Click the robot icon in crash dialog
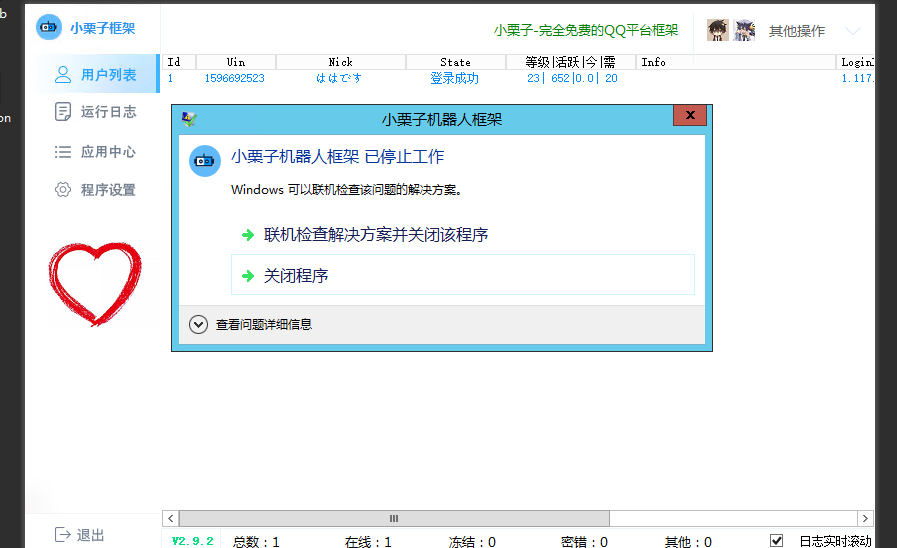The height and width of the screenshot is (548, 897). click(205, 161)
